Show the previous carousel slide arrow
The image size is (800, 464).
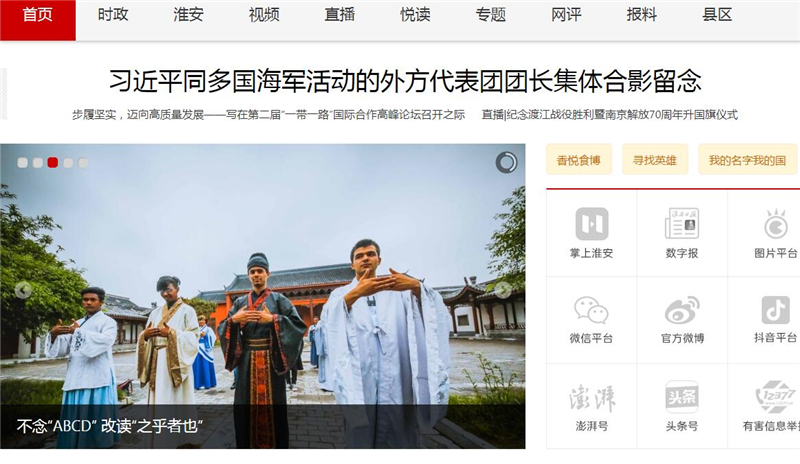click(x=23, y=290)
